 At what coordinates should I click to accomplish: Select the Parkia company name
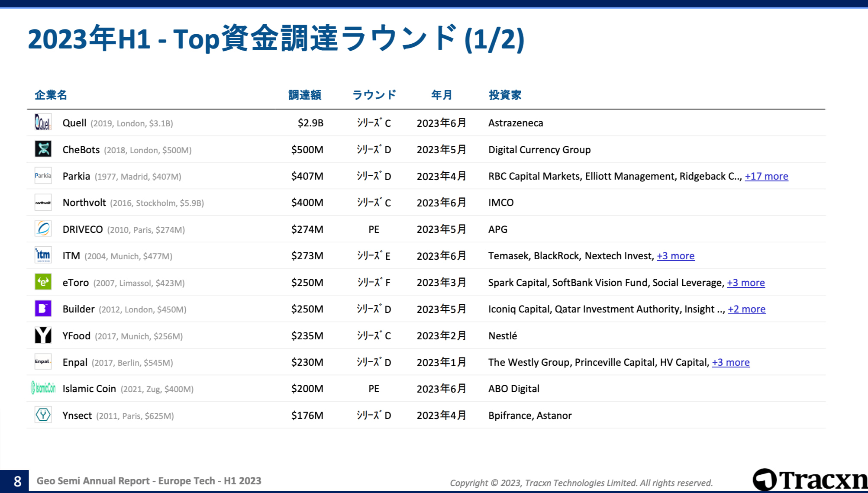[x=76, y=176]
